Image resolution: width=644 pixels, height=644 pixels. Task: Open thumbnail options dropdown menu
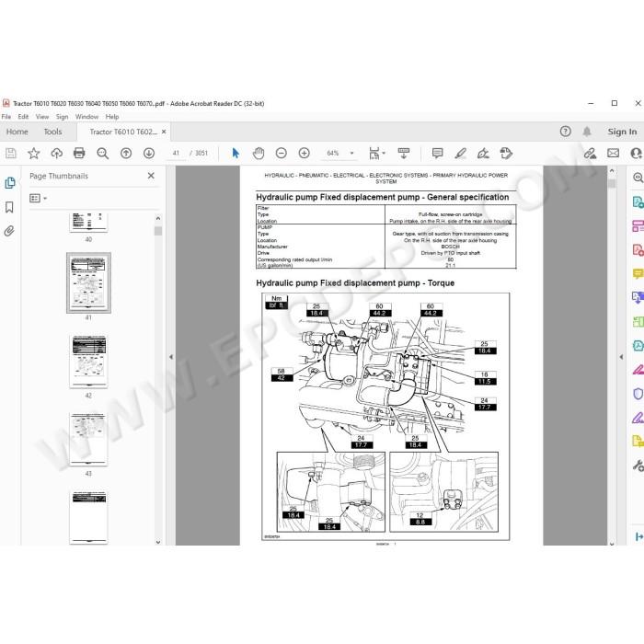pos(39,199)
